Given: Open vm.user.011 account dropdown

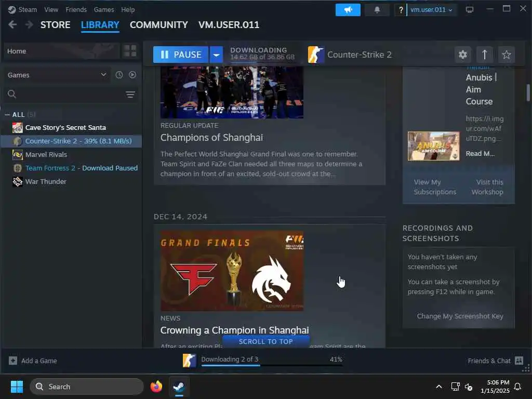Looking at the screenshot, I should point(432,10).
